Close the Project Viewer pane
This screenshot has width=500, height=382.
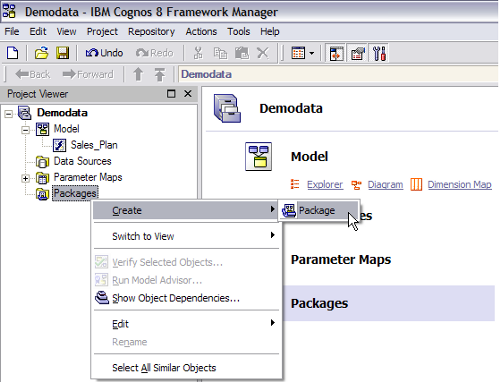point(188,94)
